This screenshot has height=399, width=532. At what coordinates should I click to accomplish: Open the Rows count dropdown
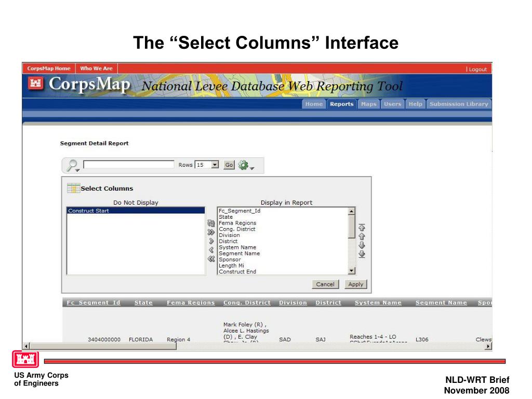pos(215,165)
